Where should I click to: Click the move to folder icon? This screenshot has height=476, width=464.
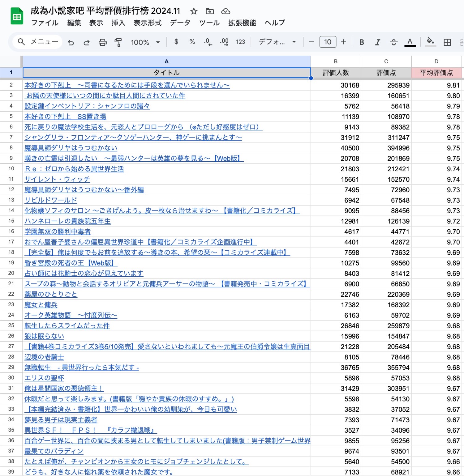click(x=210, y=11)
